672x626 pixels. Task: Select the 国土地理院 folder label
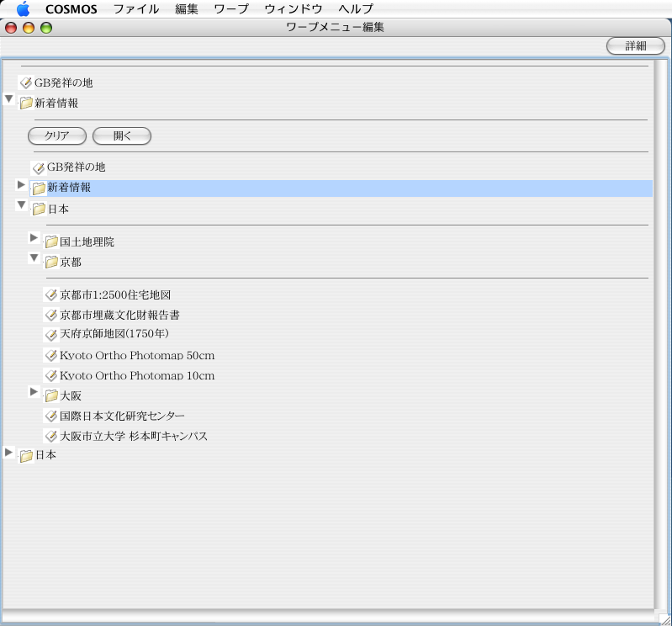pyautogui.click(x=87, y=241)
